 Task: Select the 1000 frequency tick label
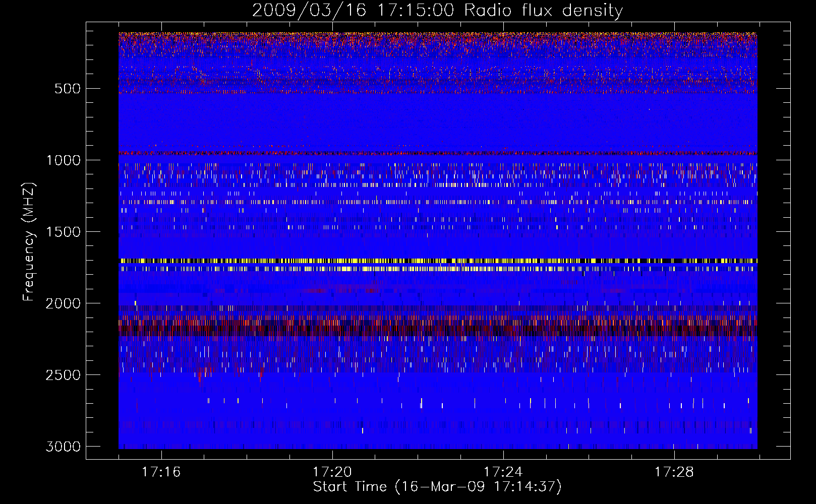tap(63, 160)
